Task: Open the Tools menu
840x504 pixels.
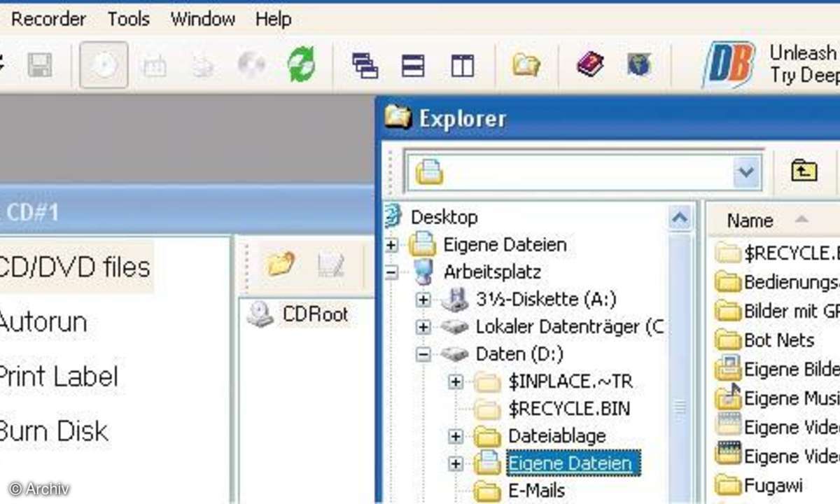Action: pyautogui.click(x=128, y=19)
